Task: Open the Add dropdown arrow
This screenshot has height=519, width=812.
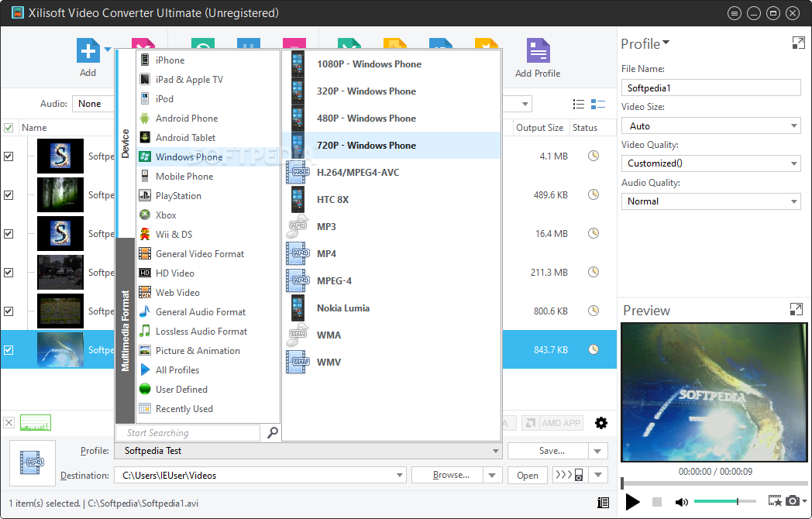Action: tap(108, 50)
